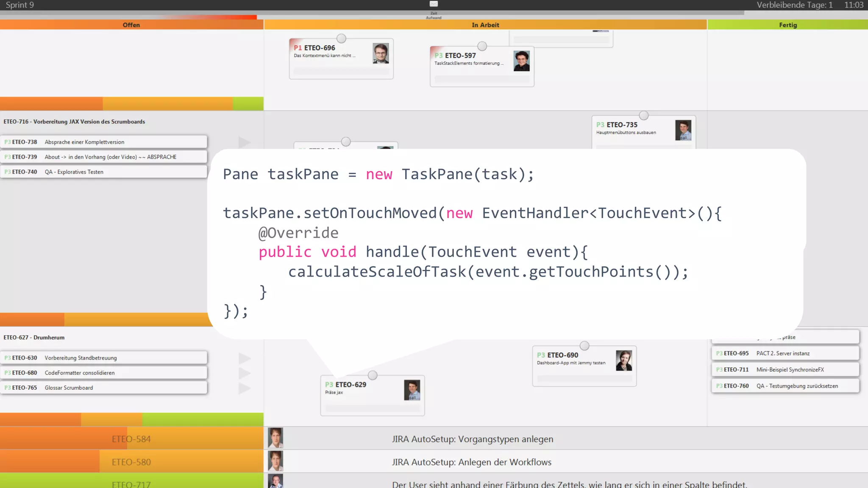The height and width of the screenshot is (488, 868).
Task: Click avatar on ETEO-735 card
Action: point(683,130)
